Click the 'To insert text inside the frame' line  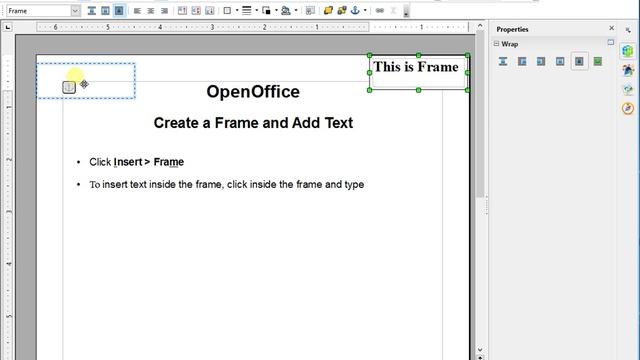tap(227, 184)
